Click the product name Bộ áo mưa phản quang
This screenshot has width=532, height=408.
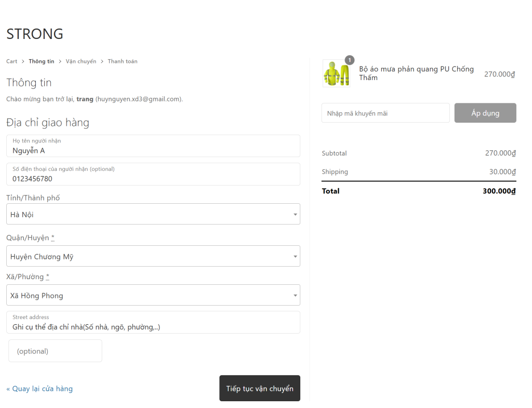[416, 73]
